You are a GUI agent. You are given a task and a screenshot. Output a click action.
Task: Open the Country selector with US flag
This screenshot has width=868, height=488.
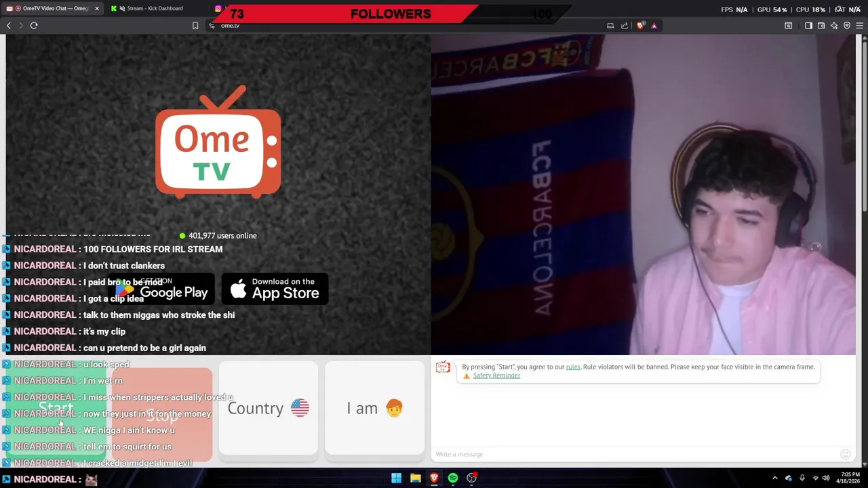pyautogui.click(x=269, y=408)
